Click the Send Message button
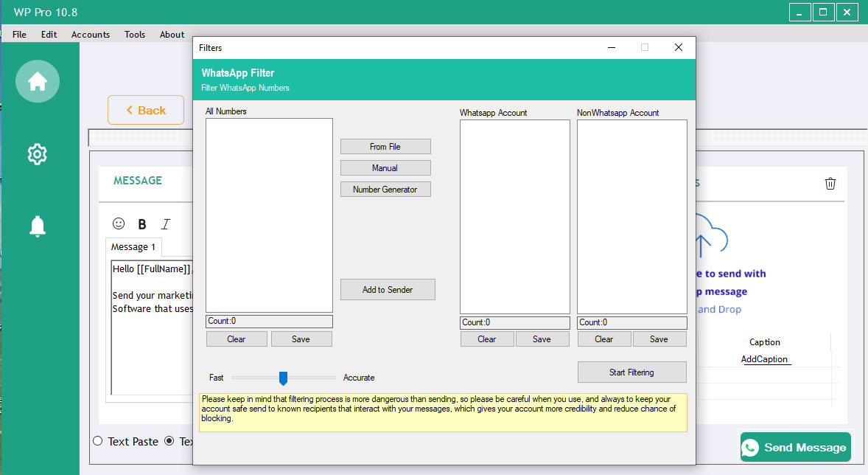The width and height of the screenshot is (868, 475). (796, 447)
